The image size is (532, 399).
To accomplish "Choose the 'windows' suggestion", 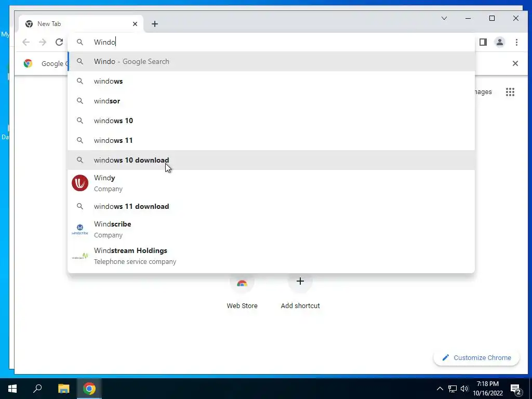I will 271,81.
